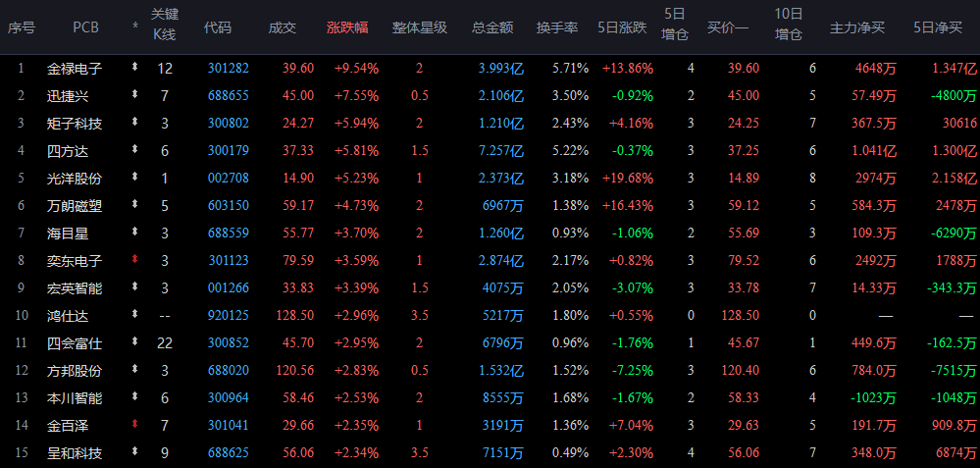Select stock name 四方达
Viewport: 980px width, 468px height.
click(x=68, y=150)
